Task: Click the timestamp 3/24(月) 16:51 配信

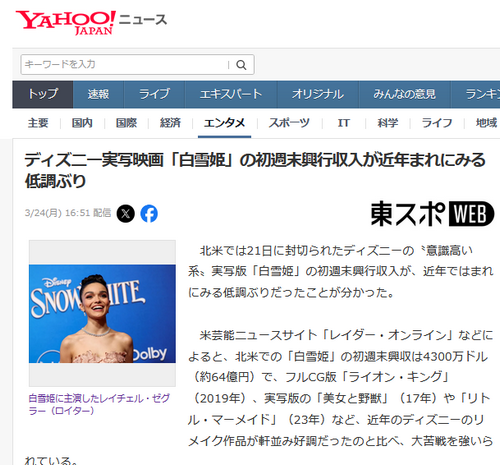Action: pyautogui.click(x=68, y=213)
